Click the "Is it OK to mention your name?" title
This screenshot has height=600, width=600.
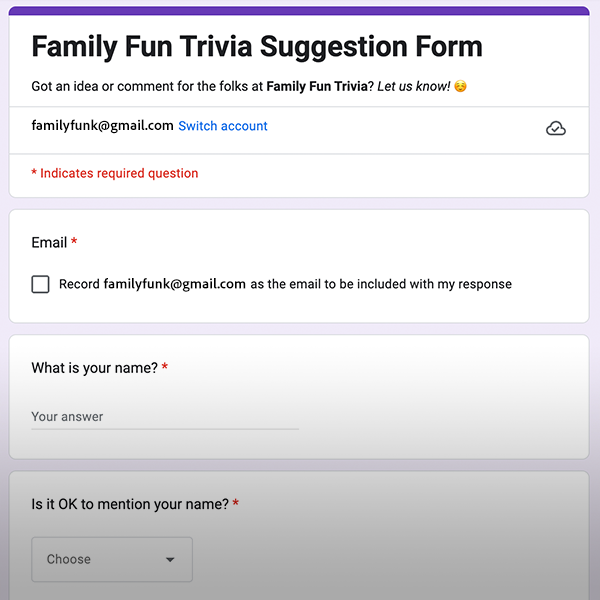pos(130,504)
